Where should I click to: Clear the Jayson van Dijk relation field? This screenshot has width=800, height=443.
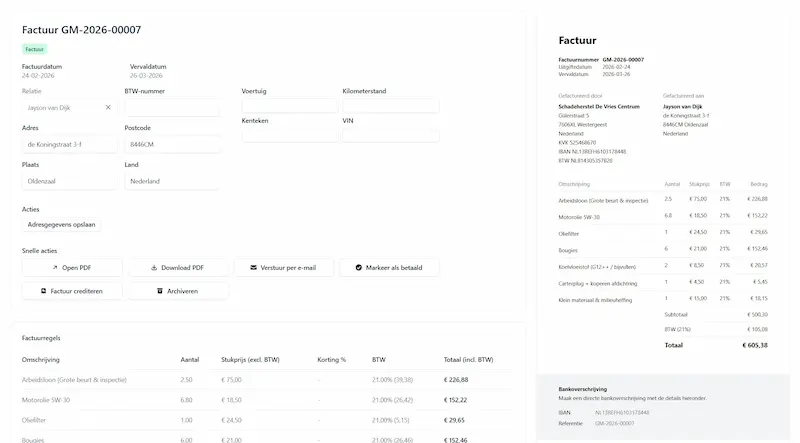coord(108,107)
